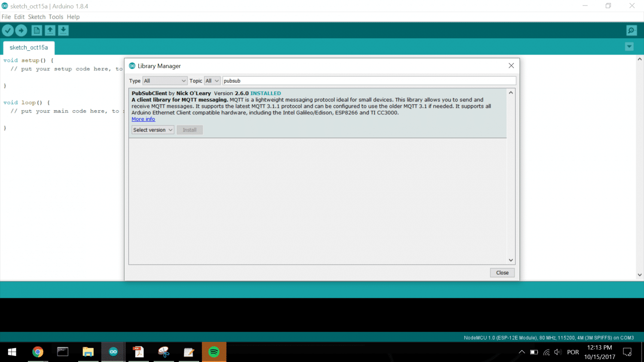Click the Upload arrow icon
The image size is (644, 362).
(x=21, y=30)
